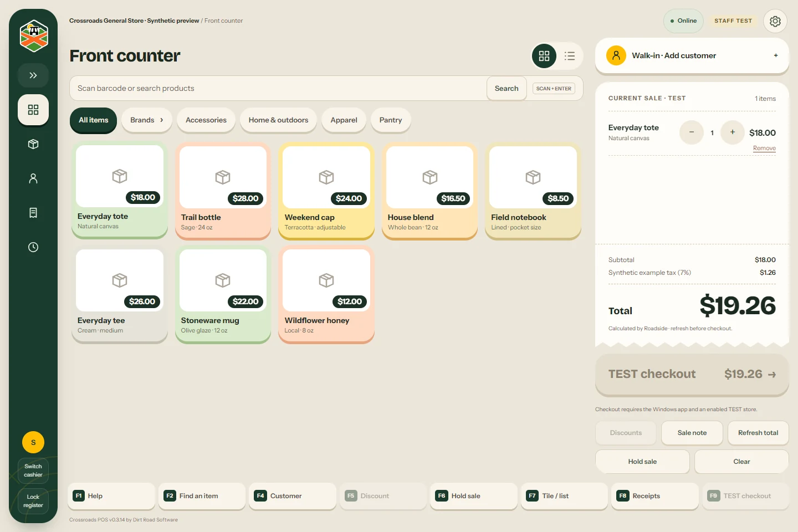Viewport: 798px width, 532px height.
Task: Expand Walk-in add customer plus
Action: click(x=776, y=55)
